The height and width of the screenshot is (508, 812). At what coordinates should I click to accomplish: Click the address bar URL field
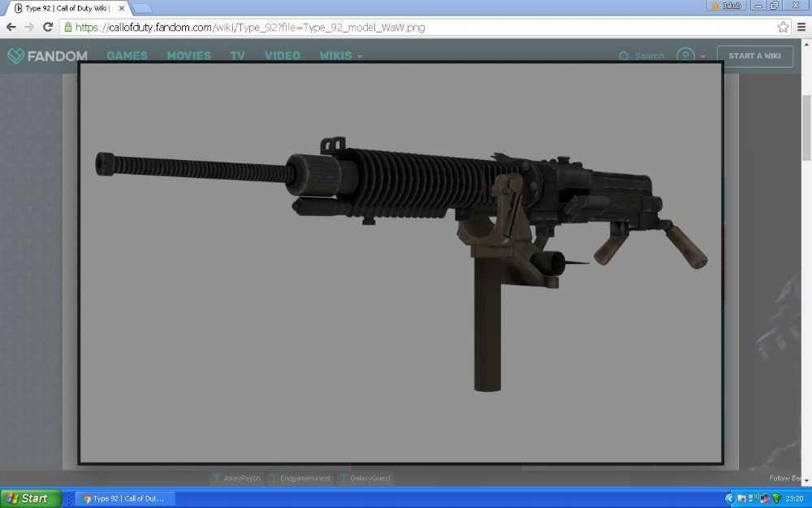[x=425, y=27]
